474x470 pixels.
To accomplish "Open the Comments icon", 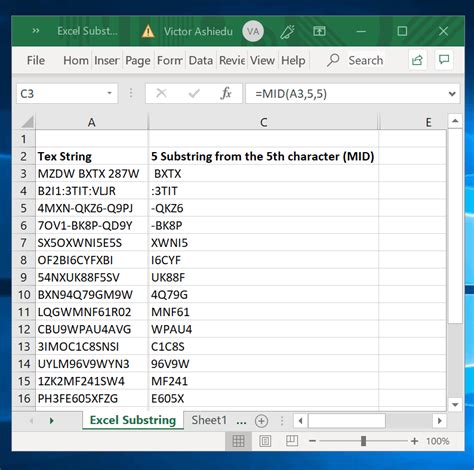I will coord(444,60).
